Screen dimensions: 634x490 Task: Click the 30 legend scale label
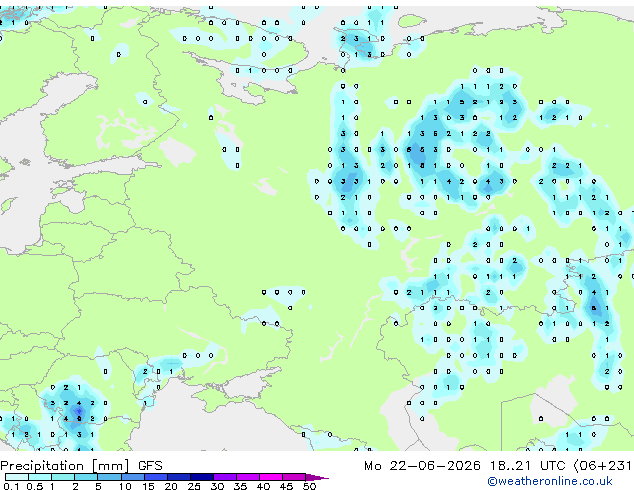click(217, 486)
